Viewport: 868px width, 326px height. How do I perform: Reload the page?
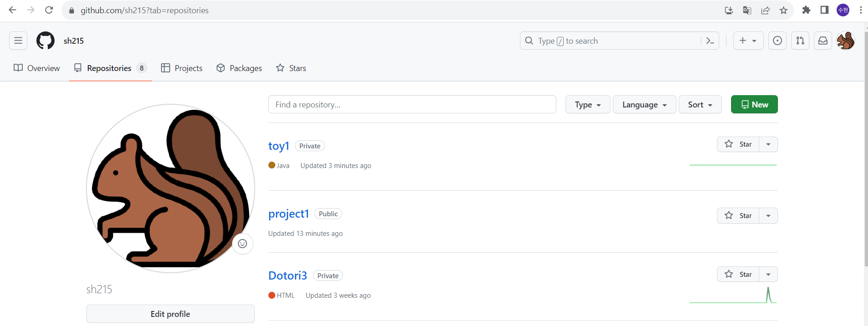click(49, 10)
